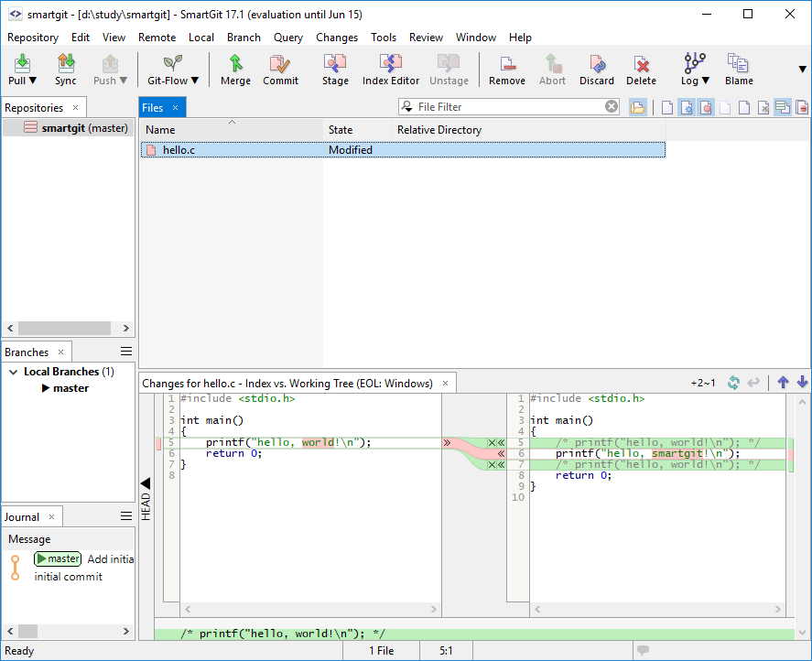The width and height of the screenshot is (812, 661).
Task: Close the Repositories panel tab
Action: tap(76, 108)
